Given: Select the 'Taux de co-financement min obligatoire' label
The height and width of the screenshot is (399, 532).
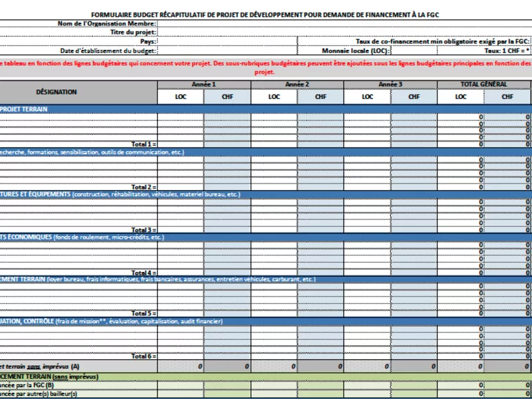Looking at the screenshot, I should click(443, 41).
